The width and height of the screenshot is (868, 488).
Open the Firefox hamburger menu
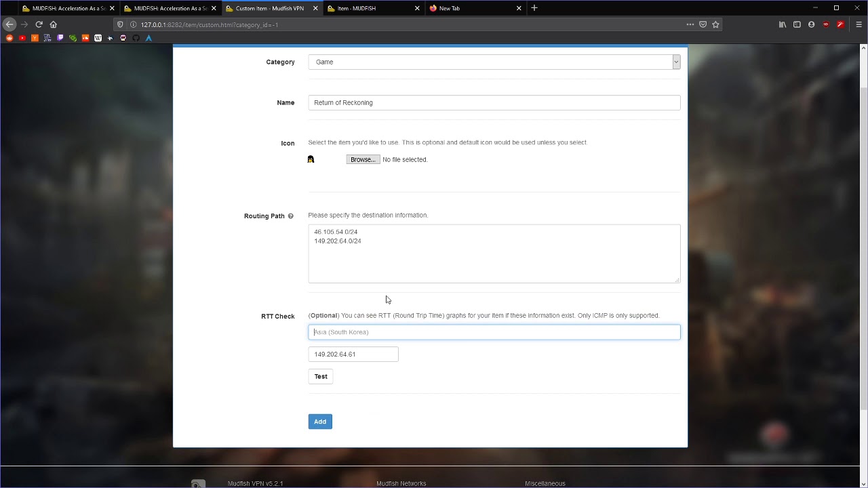[859, 24]
